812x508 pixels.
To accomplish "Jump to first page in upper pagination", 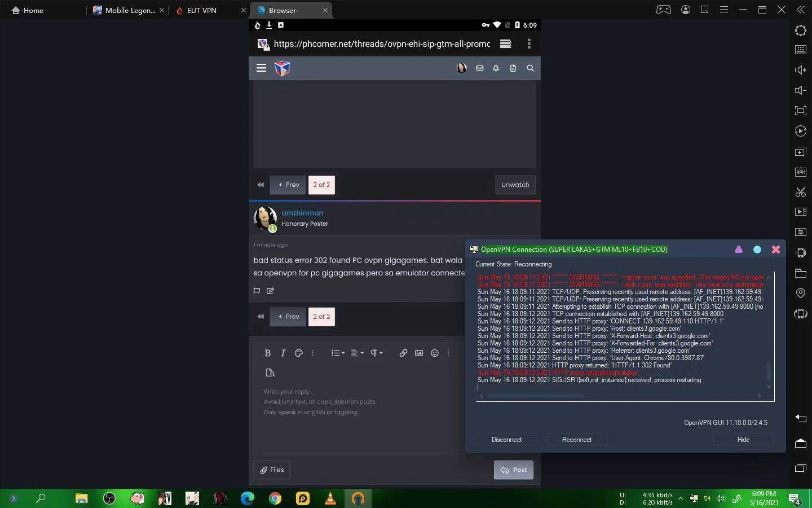I will click(261, 185).
